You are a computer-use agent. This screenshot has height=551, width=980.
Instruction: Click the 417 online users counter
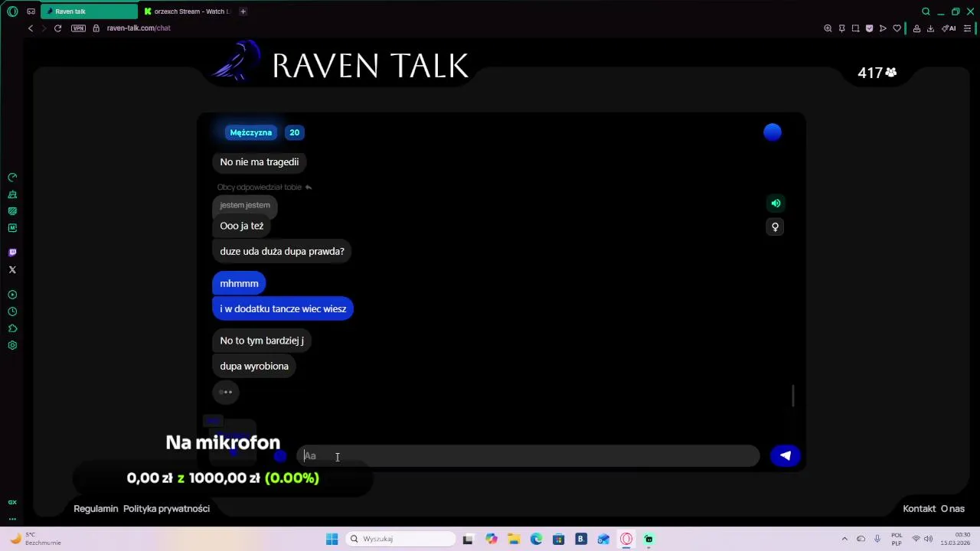pyautogui.click(x=877, y=73)
